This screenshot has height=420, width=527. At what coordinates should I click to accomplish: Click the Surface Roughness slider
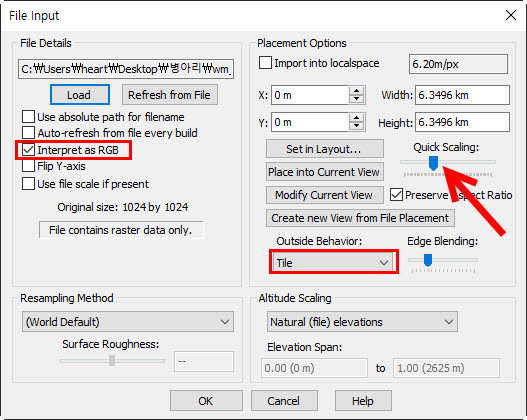112,361
